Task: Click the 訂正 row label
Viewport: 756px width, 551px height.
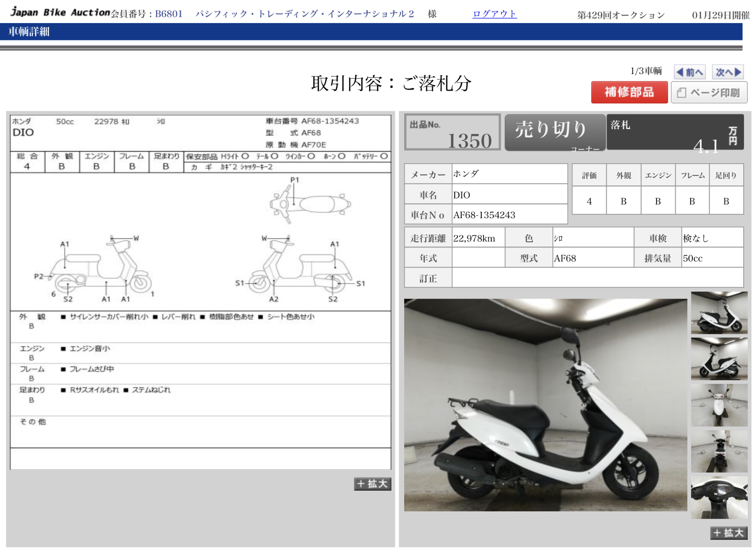Action: coord(428,278)
